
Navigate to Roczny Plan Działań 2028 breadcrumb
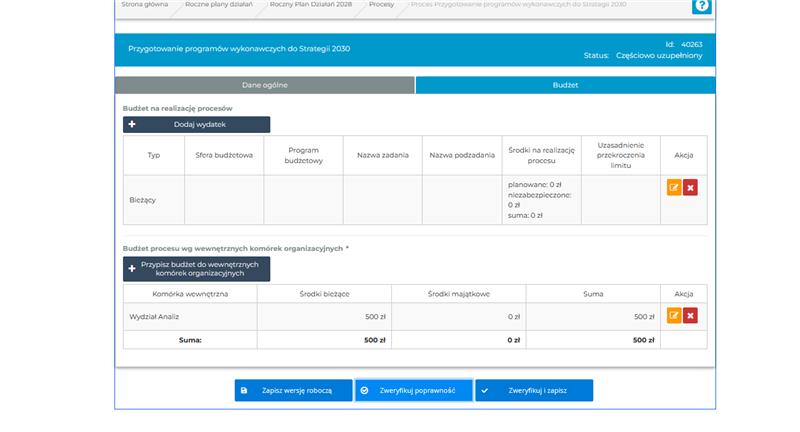tap(312, 5)
